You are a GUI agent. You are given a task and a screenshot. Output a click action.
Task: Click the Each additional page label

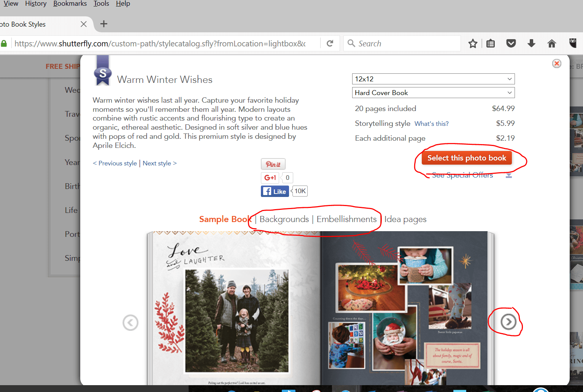coord(390,138)
